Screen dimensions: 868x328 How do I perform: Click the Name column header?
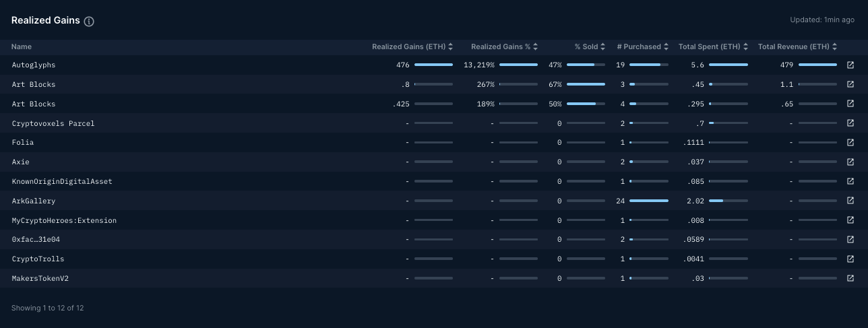[x=22, y=47]
